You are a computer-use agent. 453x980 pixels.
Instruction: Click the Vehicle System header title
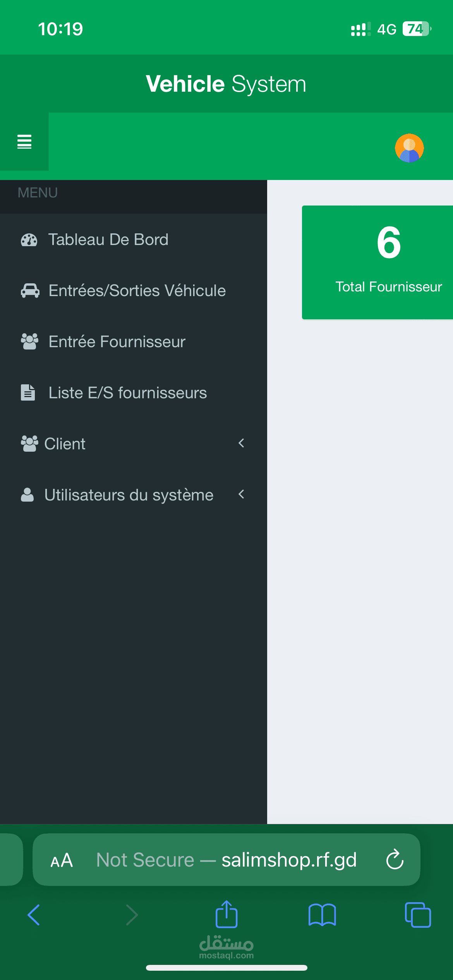coord(226,84)
